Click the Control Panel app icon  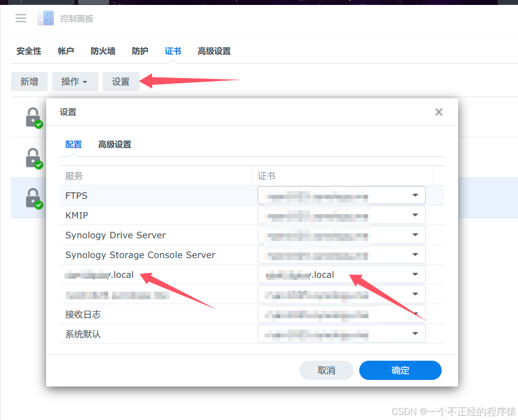tap(46, 18)
